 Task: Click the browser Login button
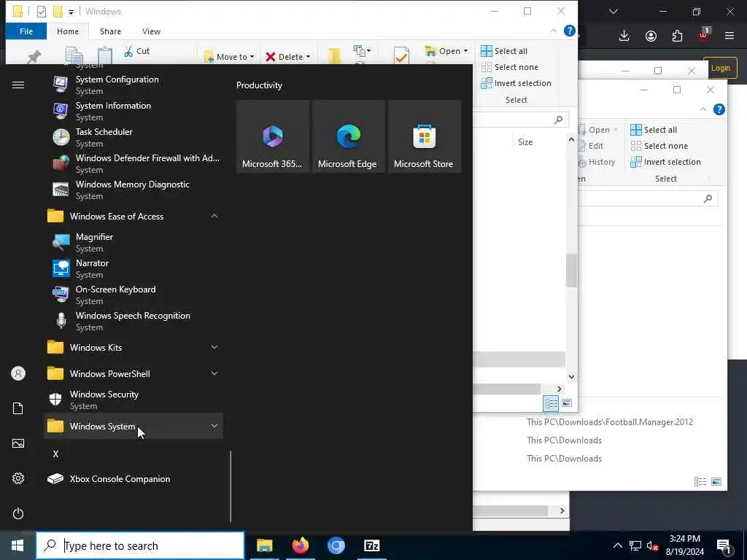720,68
